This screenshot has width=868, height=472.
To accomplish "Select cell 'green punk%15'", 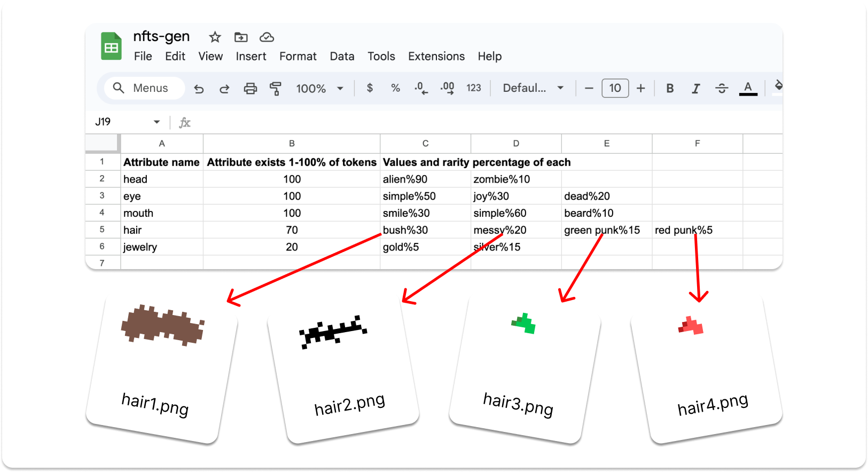I will (x=607, y=230).
